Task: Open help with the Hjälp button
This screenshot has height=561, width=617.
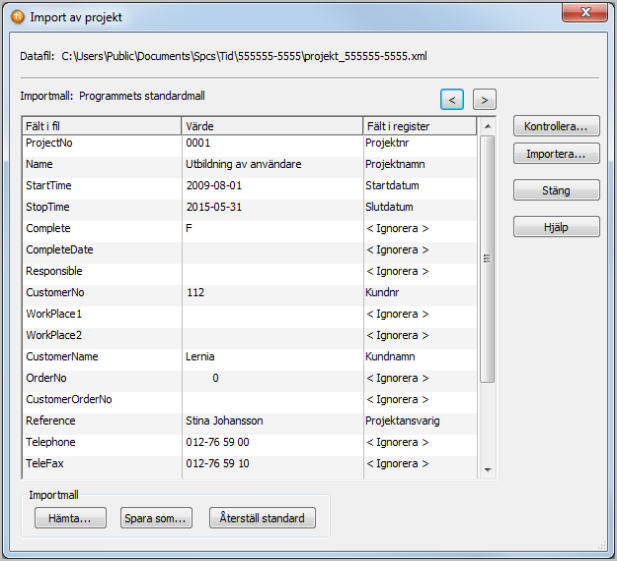Action: point(556,227)
